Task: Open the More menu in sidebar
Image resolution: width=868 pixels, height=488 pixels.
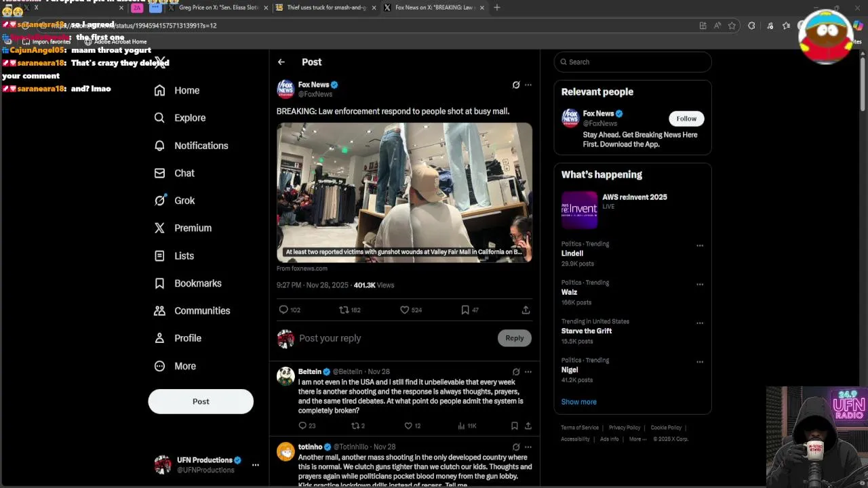Action: (175, 366)
